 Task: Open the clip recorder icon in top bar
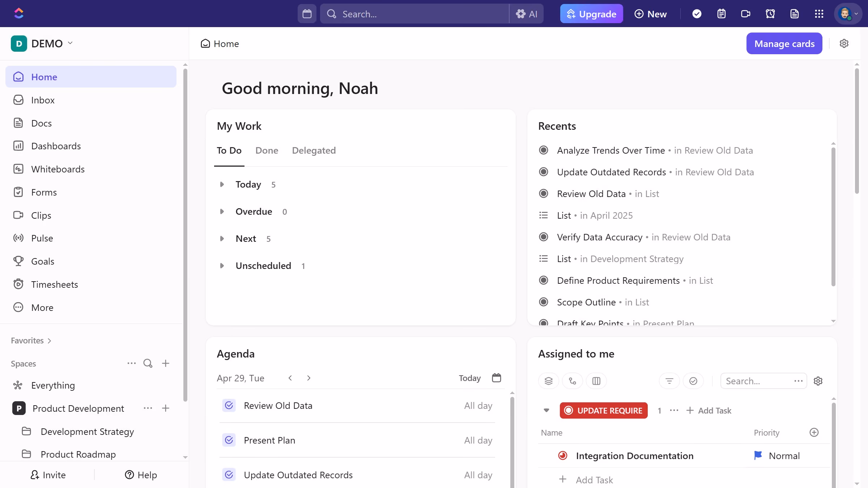[x=746, y=14]
